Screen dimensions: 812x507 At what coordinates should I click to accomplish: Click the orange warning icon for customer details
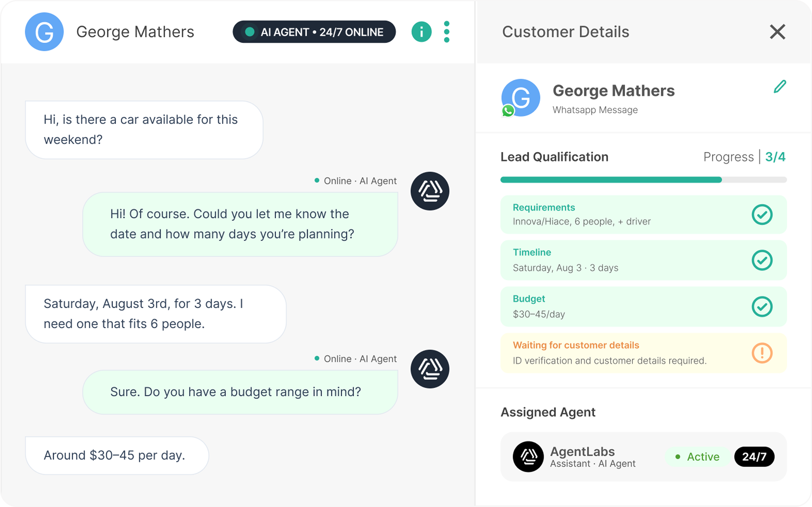pyautogui.click(x=762, y=353)
